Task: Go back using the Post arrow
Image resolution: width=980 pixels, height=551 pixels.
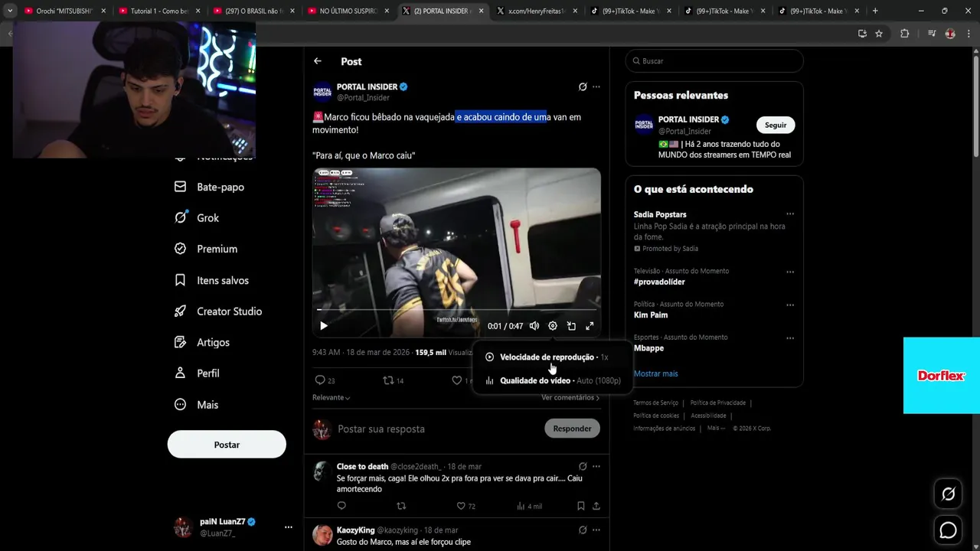Action: (x=318, y=61)
